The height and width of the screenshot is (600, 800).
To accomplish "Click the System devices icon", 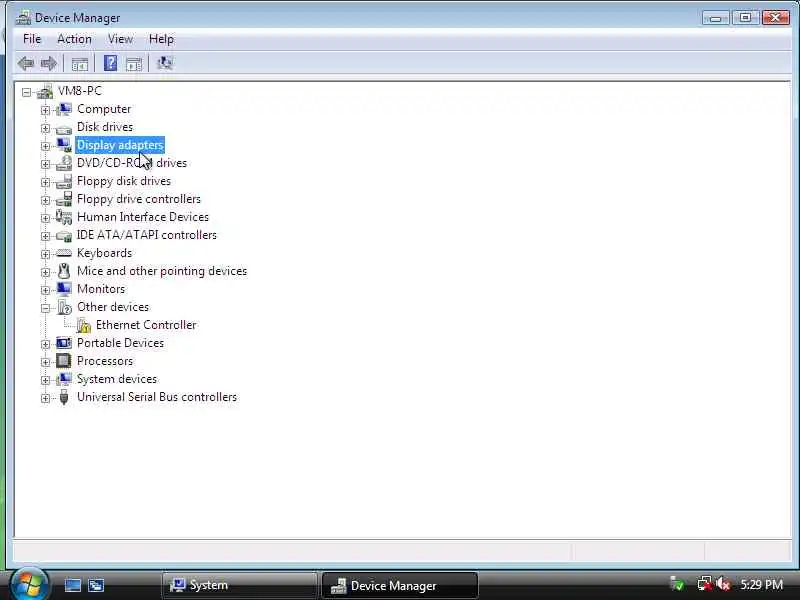I will tap(64, 379).
